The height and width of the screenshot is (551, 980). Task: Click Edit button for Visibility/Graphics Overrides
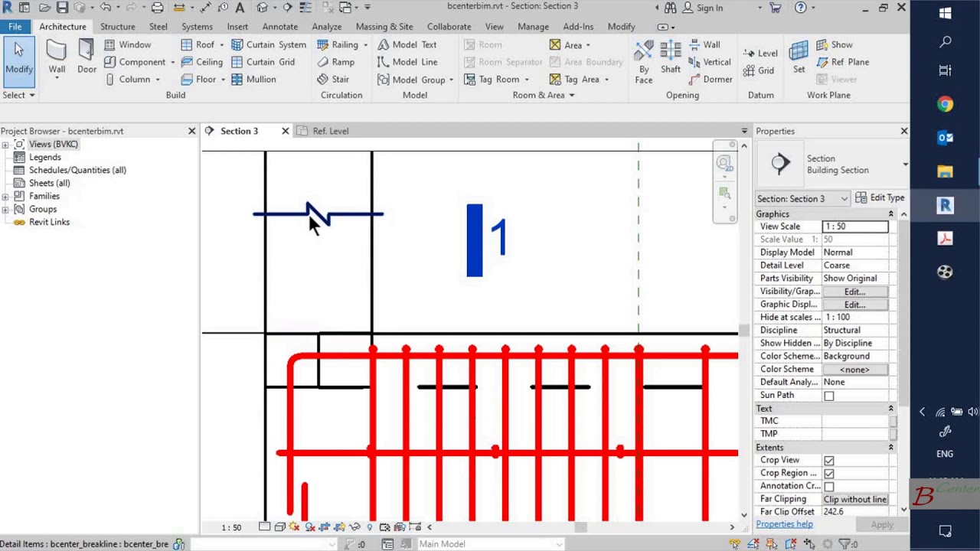(854, 292)
